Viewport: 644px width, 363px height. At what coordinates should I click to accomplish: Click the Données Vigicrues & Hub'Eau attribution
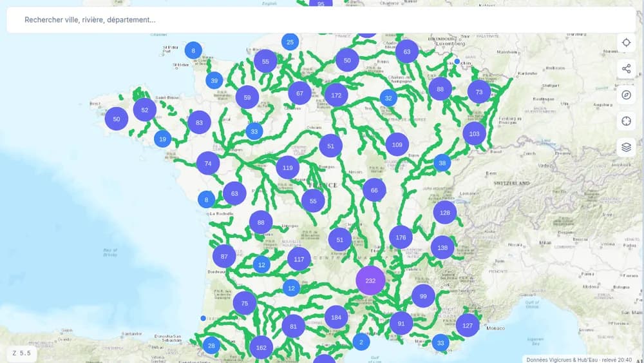(x=579, y=360)
